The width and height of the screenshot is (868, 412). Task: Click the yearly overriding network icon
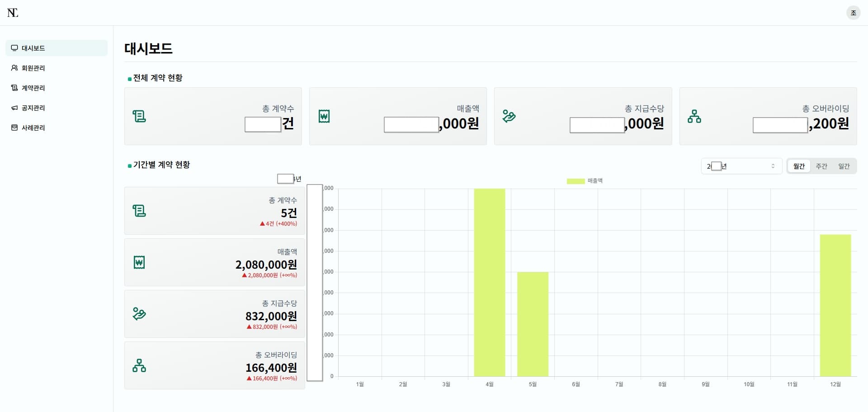pos(139,365)
